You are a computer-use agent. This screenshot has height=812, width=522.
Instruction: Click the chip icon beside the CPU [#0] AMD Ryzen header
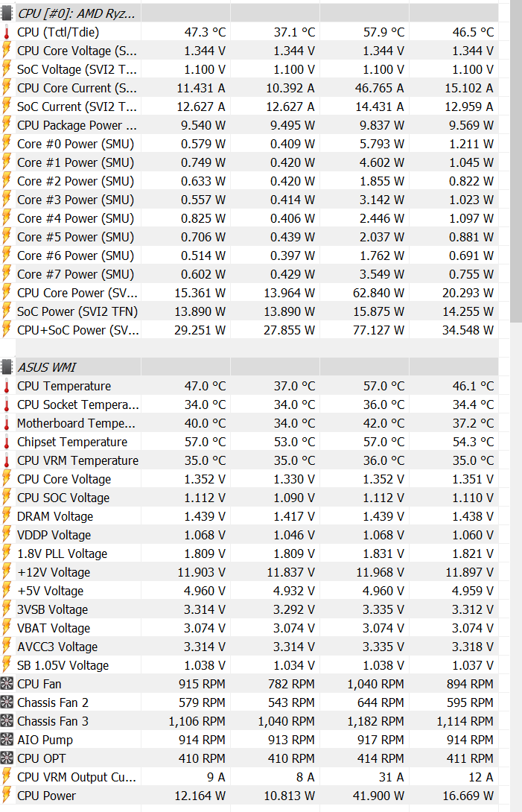7,13
